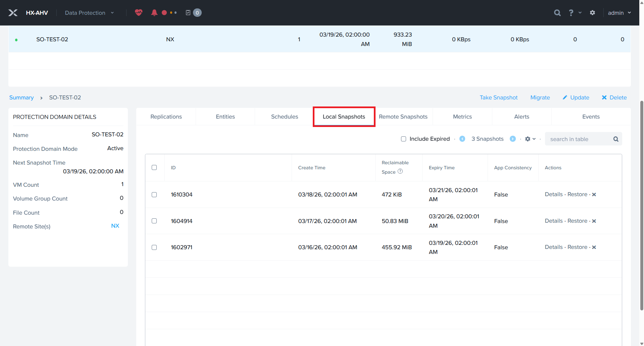Open the gear settings icon in header
The height and width of the screenshot is (346, 644).
(592, 13)
